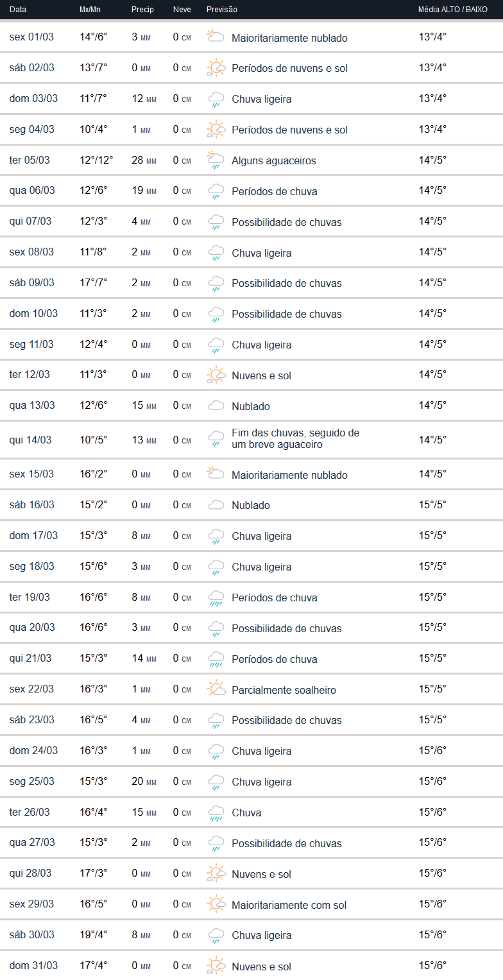Click the partly sunny icon for sex 22/03
The width and height of the screenshot is (503, 980).
(x=216, y=689)
